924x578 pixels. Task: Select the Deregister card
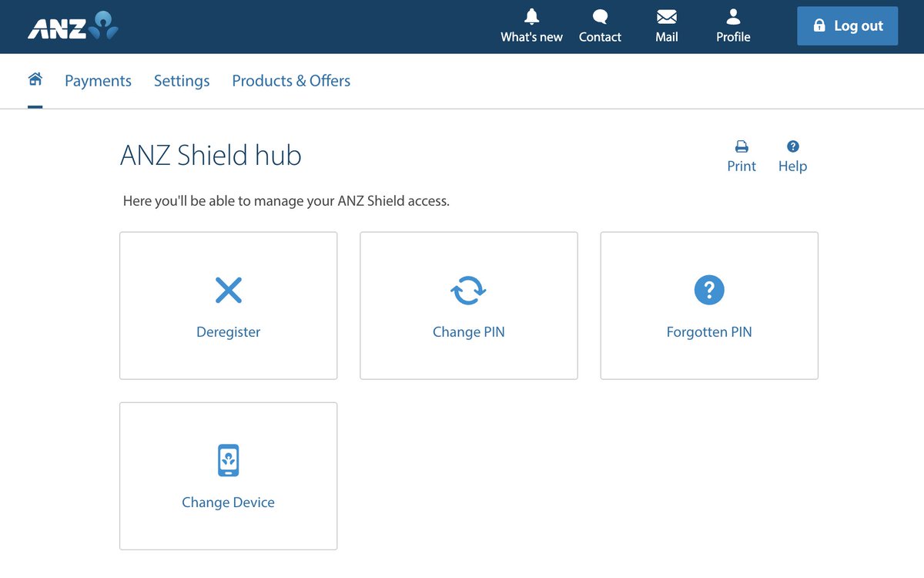229,306
